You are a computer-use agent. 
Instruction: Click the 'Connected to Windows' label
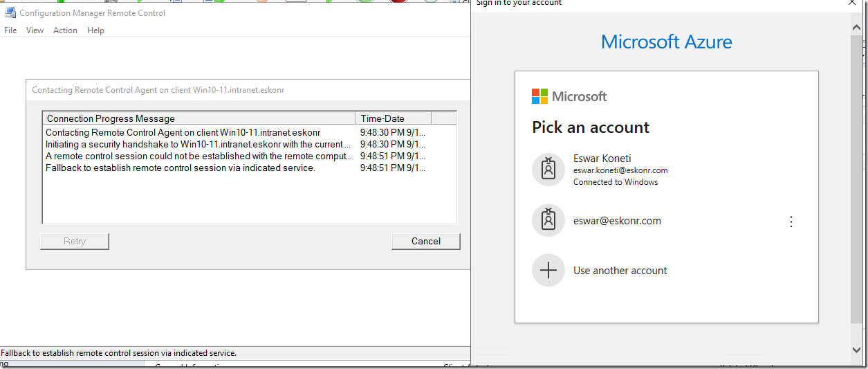(x=616, y=182)
